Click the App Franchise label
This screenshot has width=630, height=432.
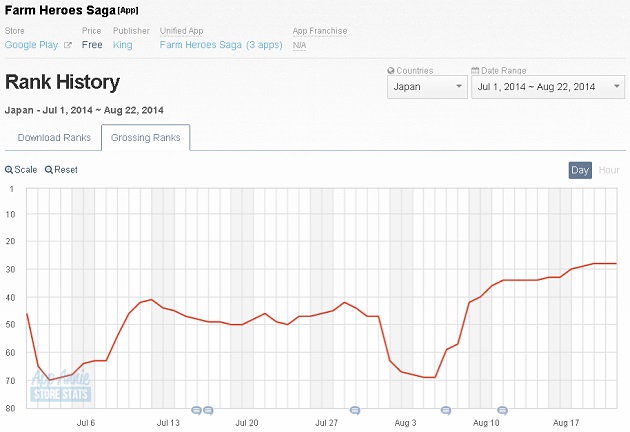pos(320,31)
